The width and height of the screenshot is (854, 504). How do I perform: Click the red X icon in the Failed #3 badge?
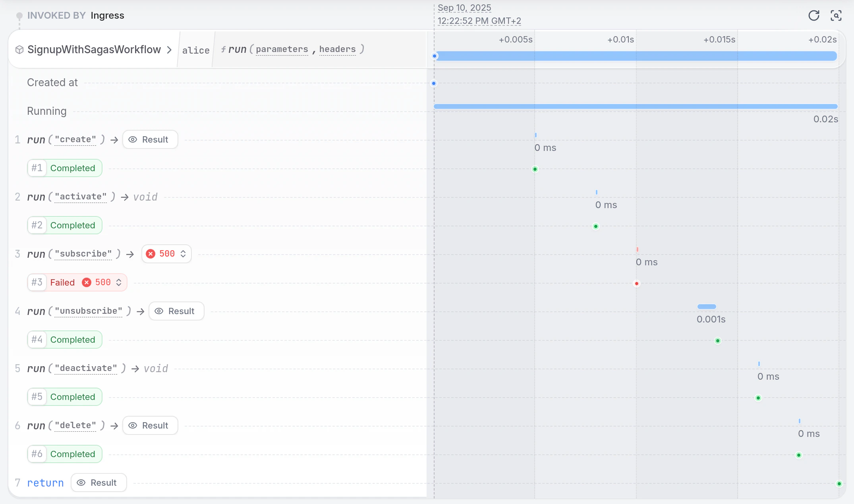pos(87,282)
